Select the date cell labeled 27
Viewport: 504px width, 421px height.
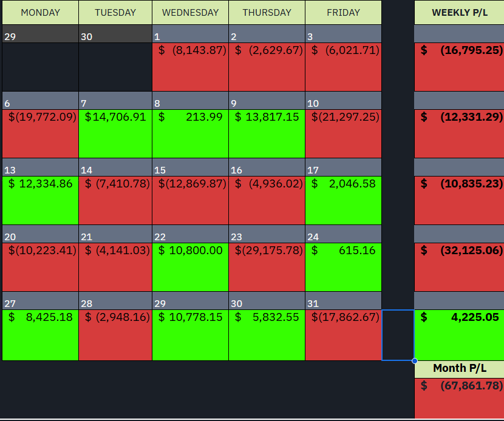(x=40, y=301)
